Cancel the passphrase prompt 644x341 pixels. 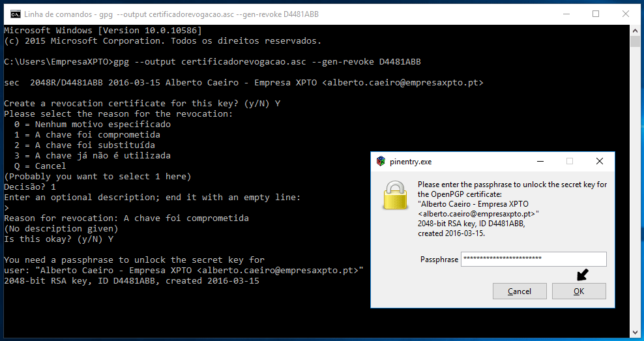pos(520,291)
